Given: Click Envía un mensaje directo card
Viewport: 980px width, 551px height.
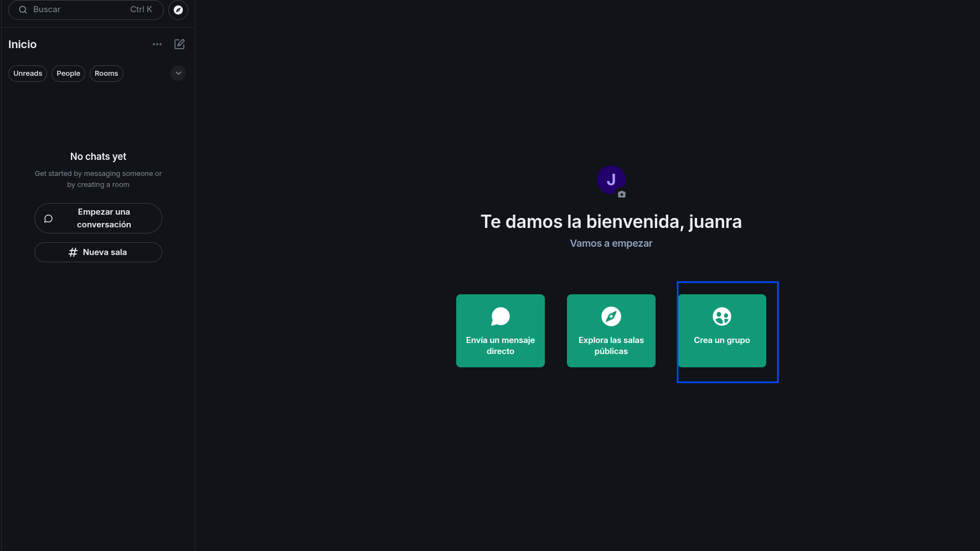Looking at the screenshot, I should pos(501,331).
